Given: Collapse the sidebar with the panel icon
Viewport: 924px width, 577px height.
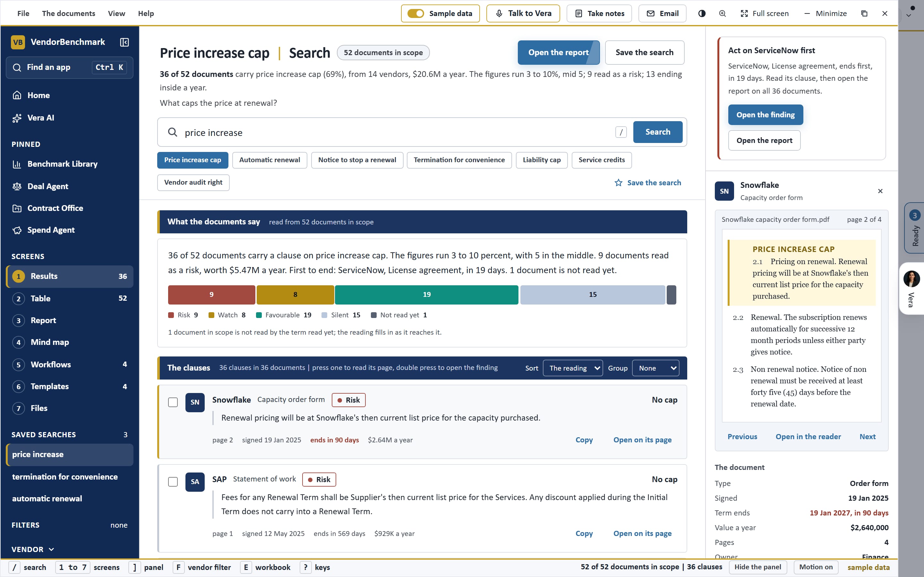Looking at the screenshot, I should click(124, 42).
